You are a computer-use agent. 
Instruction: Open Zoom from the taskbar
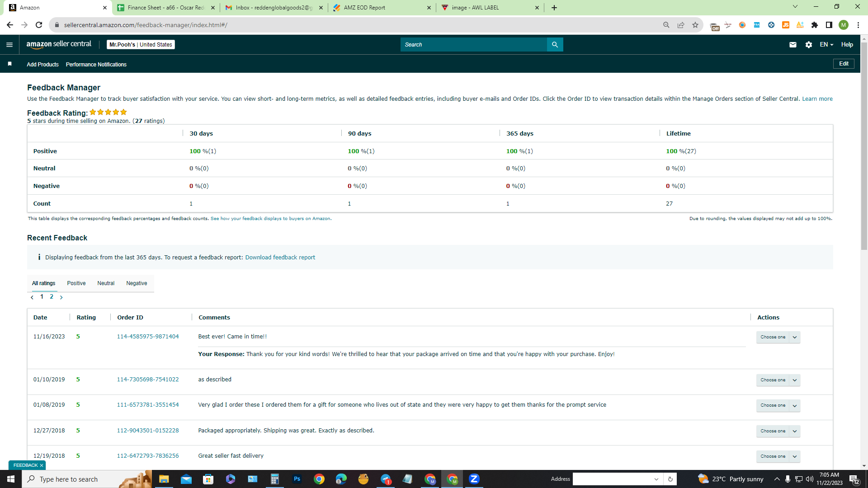pyautogui.click(x=474, y=479)
